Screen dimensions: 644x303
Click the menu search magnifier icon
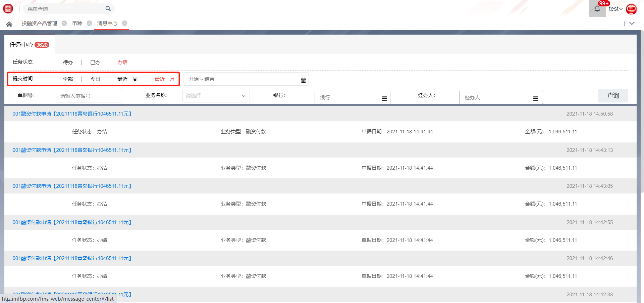pyautogui.click(x=108, y=9)
